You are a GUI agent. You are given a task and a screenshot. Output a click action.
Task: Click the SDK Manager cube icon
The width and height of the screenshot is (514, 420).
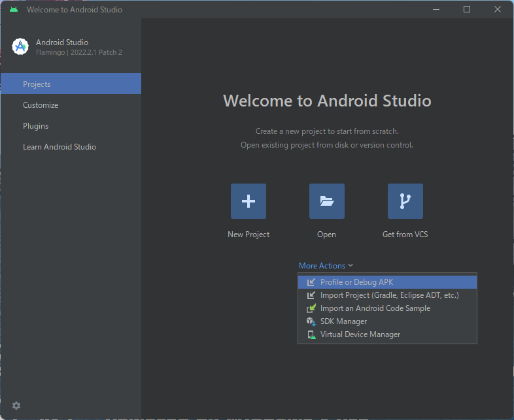pyautogui.click(x=311, y=321)
